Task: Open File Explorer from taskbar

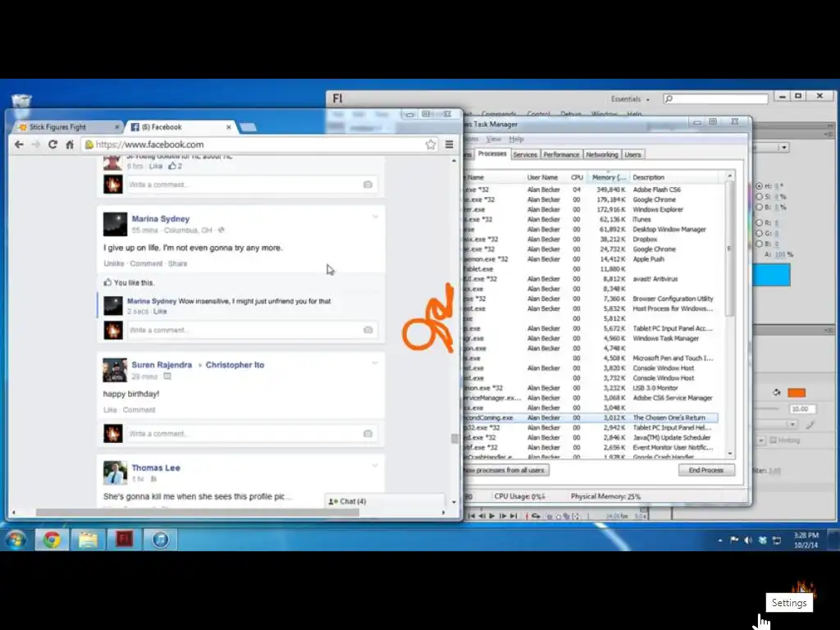Action: (88, 540)
